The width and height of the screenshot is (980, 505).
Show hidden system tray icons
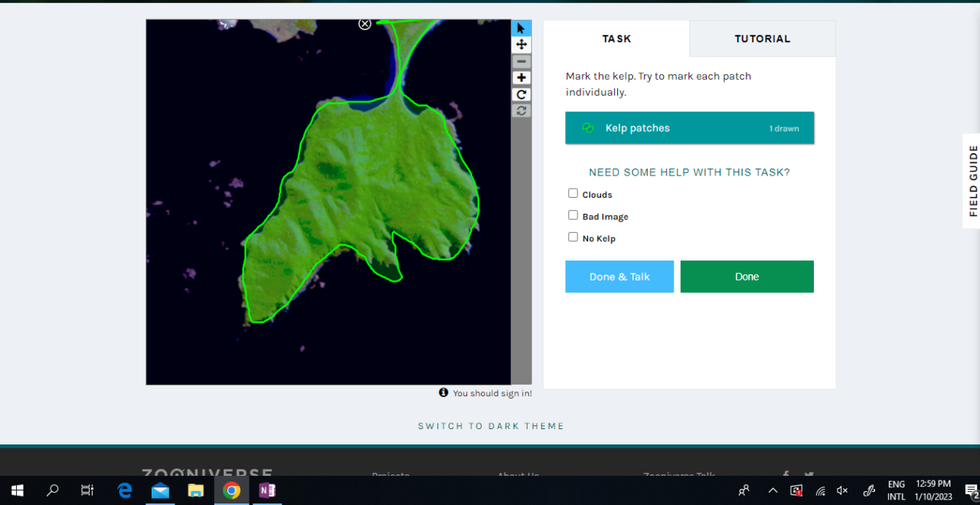[773, 490]
